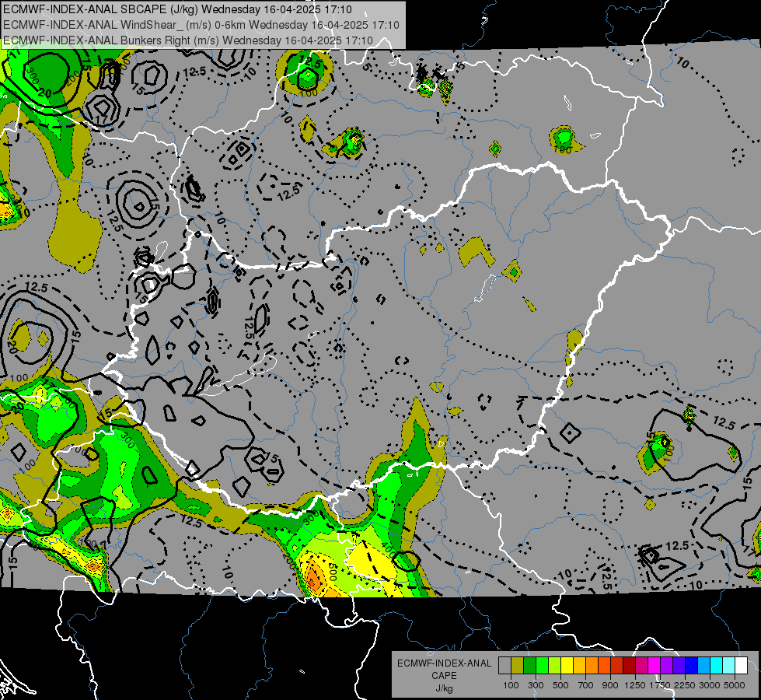Select the bright magenta legend swatch

pos(655,666)
